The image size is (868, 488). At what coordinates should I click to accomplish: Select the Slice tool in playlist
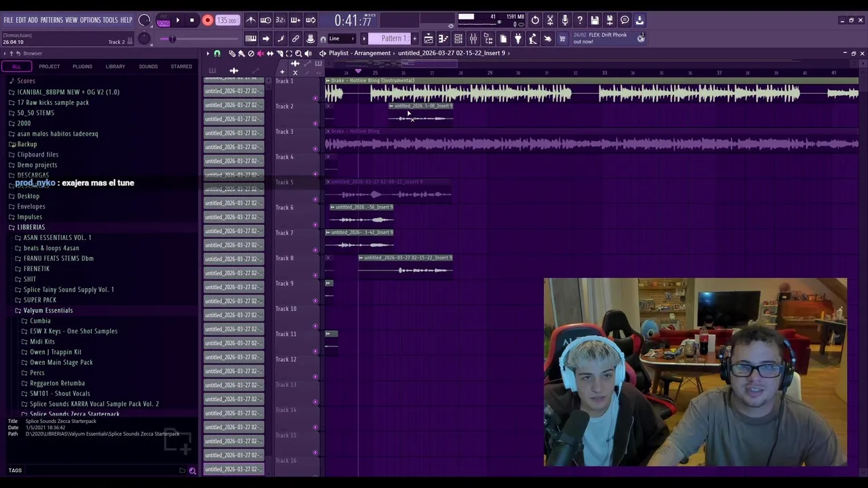279,53
